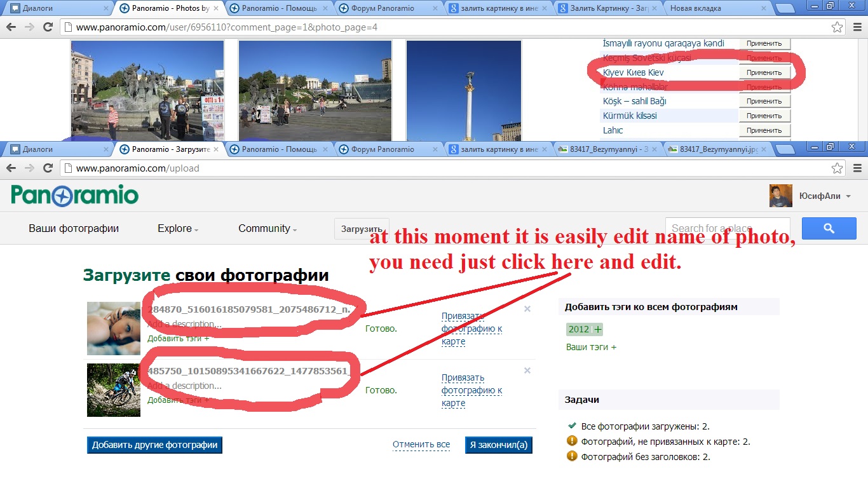
Task: Close the 83417_Bezymyannyi.jpg tab
Action: point(764,149)
